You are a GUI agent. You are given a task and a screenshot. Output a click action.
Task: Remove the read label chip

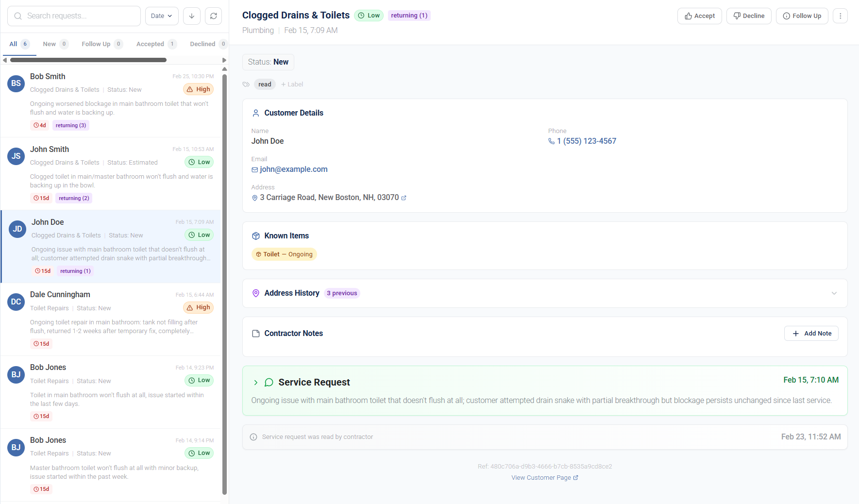265,84
